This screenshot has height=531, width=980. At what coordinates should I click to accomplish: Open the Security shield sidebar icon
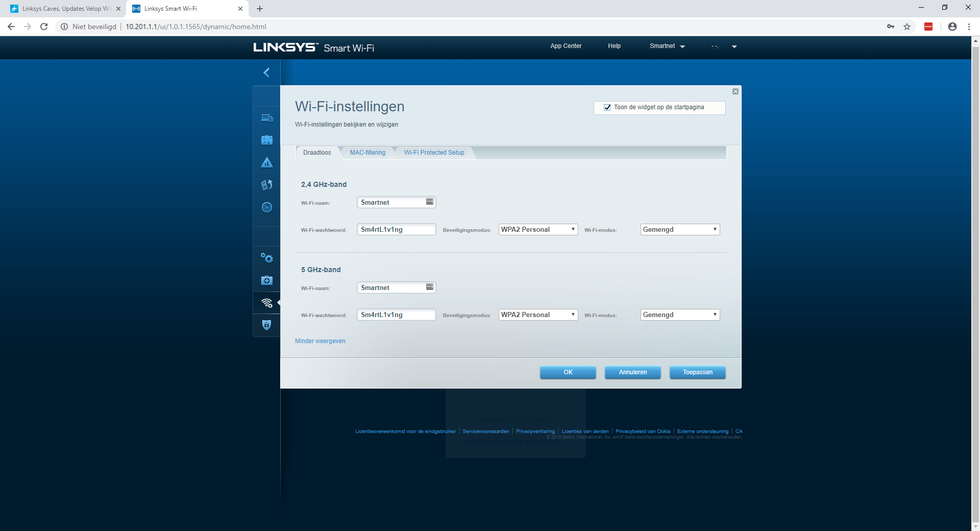[267, 325]
